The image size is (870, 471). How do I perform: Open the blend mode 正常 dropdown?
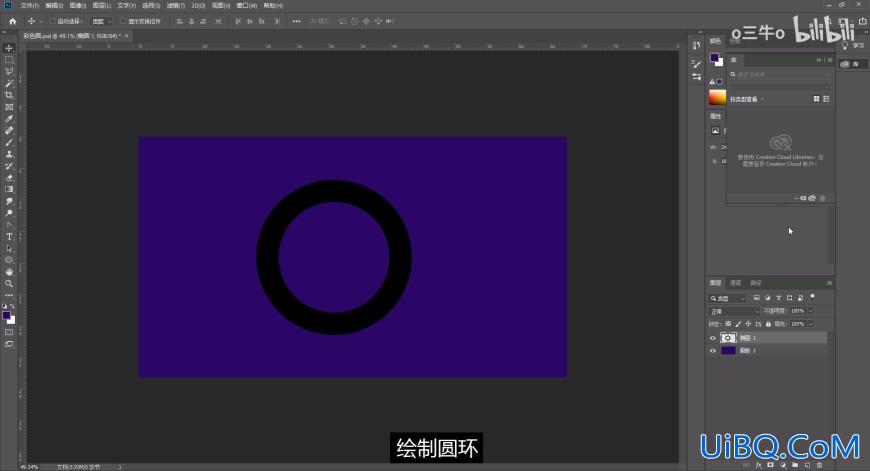[734, 311]
